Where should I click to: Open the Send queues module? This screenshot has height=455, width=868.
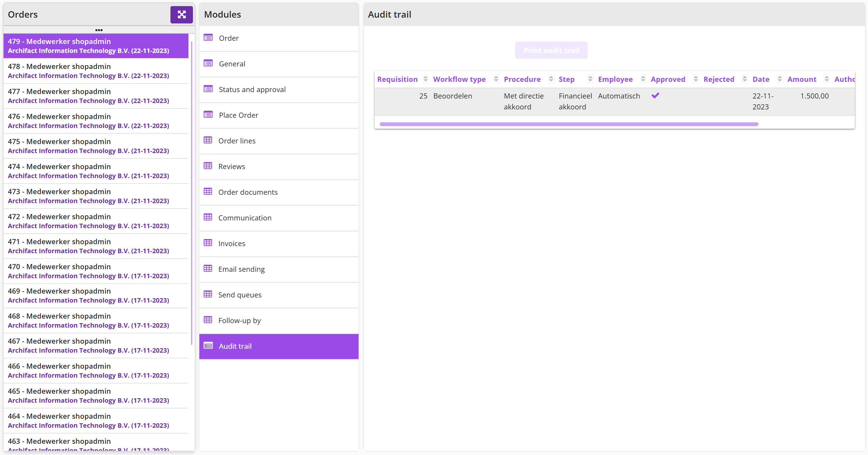point(279,295)
